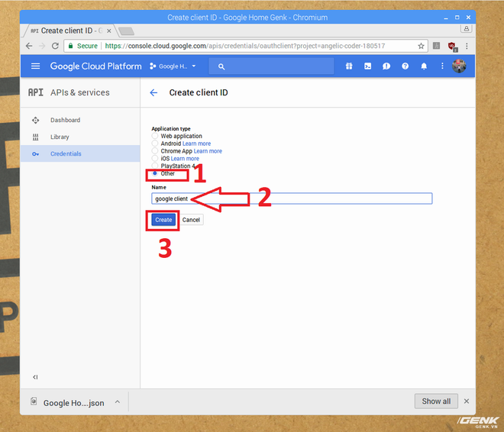Activate Cloud Shell terminal icon

coord(367,66)
